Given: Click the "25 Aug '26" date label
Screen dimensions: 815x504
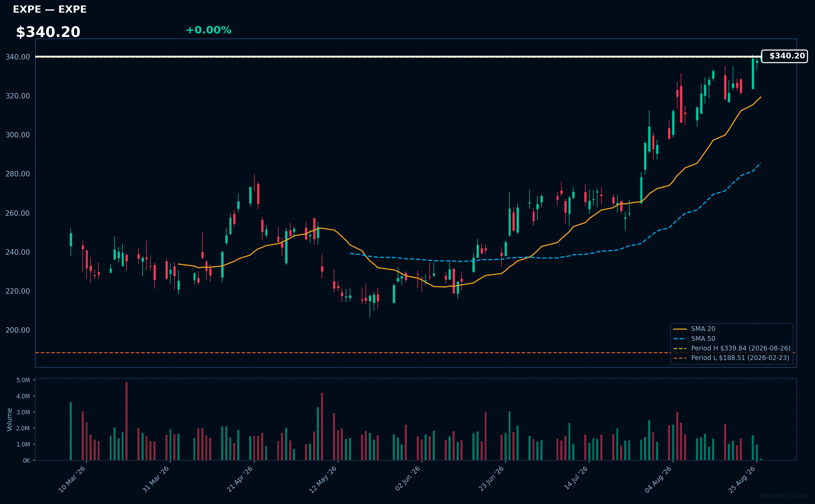Looking at the screenshot, I should [x=742, y=479].
